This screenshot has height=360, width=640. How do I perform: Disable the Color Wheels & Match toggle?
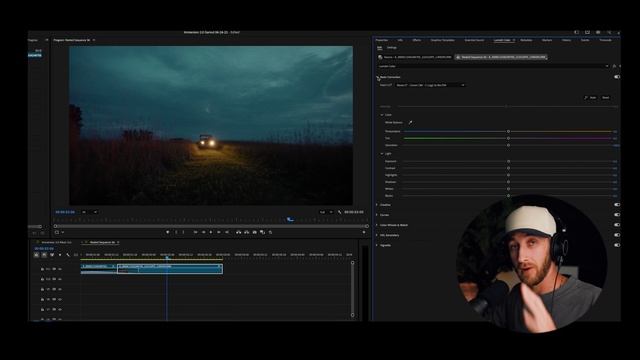click(x=617, y=225)
